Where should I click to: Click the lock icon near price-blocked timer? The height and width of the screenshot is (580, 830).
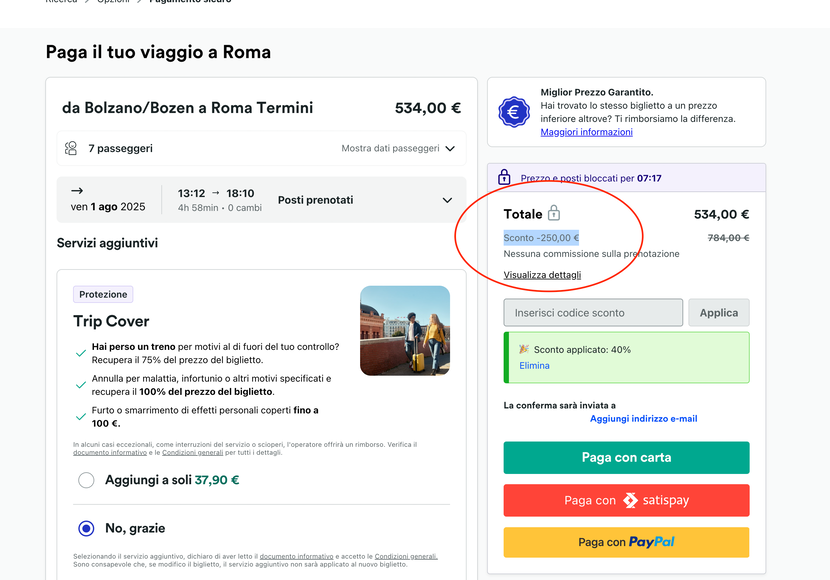[504, 177]
